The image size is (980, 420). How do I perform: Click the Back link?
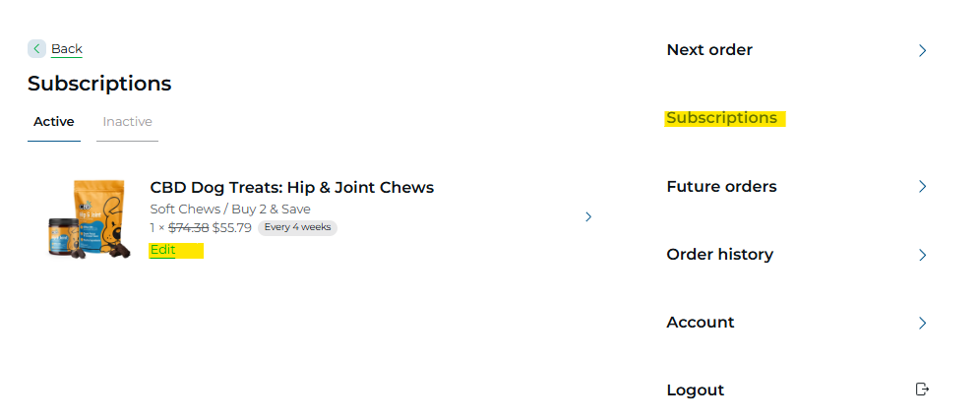[67, 49]
